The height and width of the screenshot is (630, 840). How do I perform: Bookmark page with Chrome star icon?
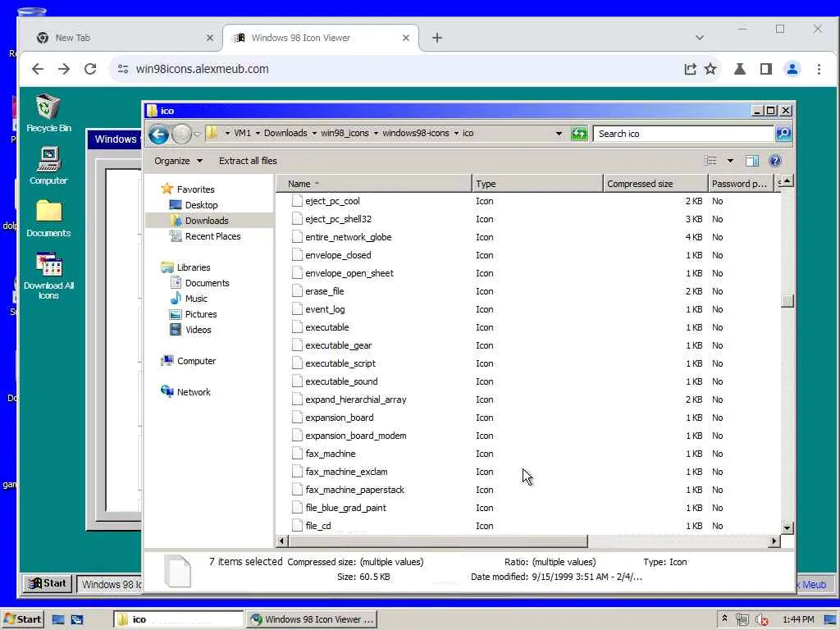pos(710,69)
